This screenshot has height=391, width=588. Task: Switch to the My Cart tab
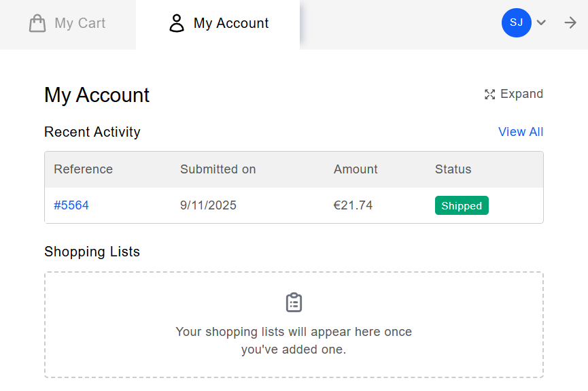coord(80,24)
